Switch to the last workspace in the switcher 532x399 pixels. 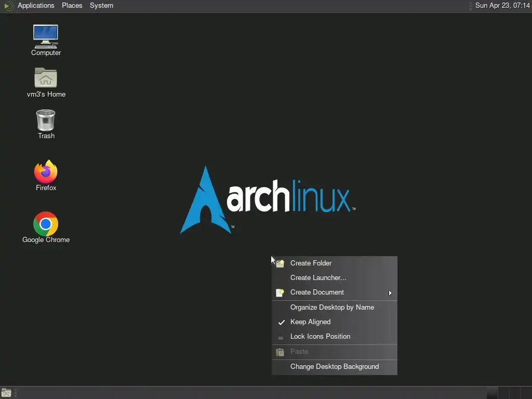[x=526, y=393]
